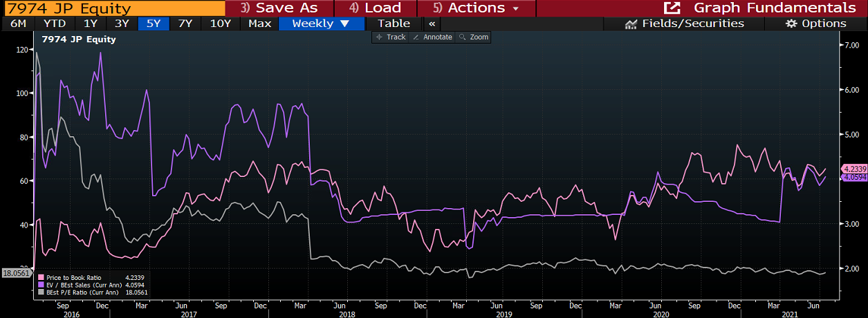Open Fields/Securities chart icon
Viewport: 868px width, 318px height.
point(631,24)
